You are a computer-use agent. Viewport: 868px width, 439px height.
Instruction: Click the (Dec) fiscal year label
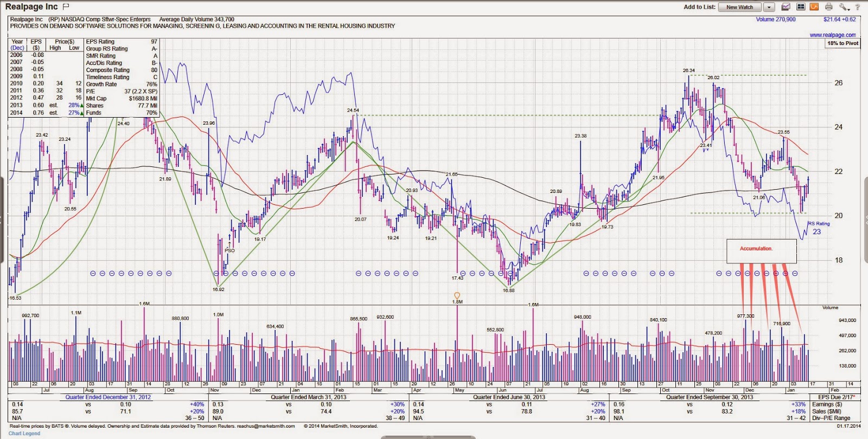pyautogui.click(x=17, y=48)
